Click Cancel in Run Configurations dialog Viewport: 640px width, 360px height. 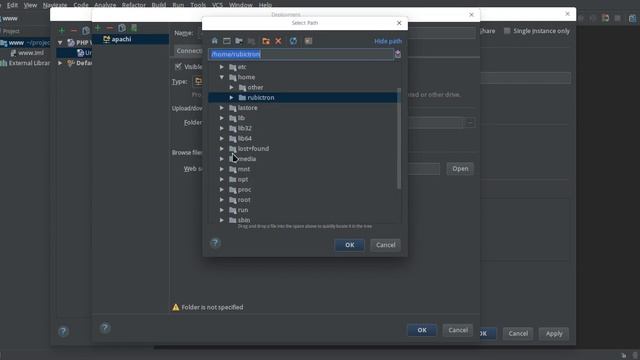tap(518, 333)
